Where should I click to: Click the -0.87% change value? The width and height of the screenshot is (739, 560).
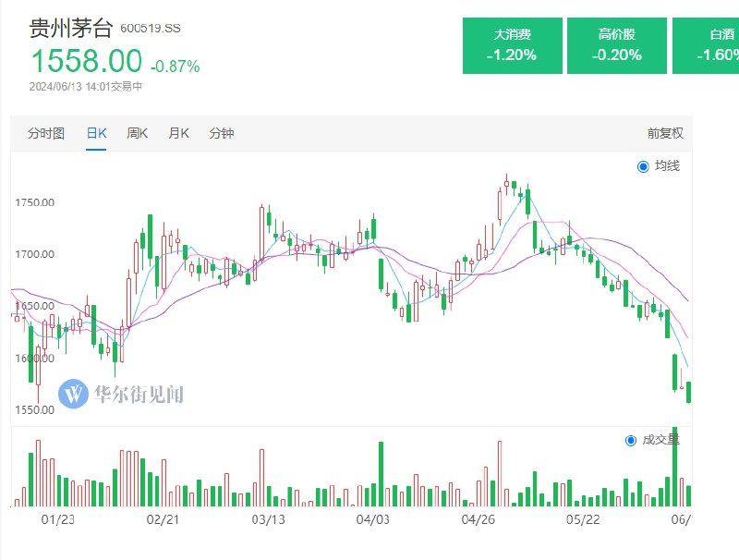tap(175, 67)
